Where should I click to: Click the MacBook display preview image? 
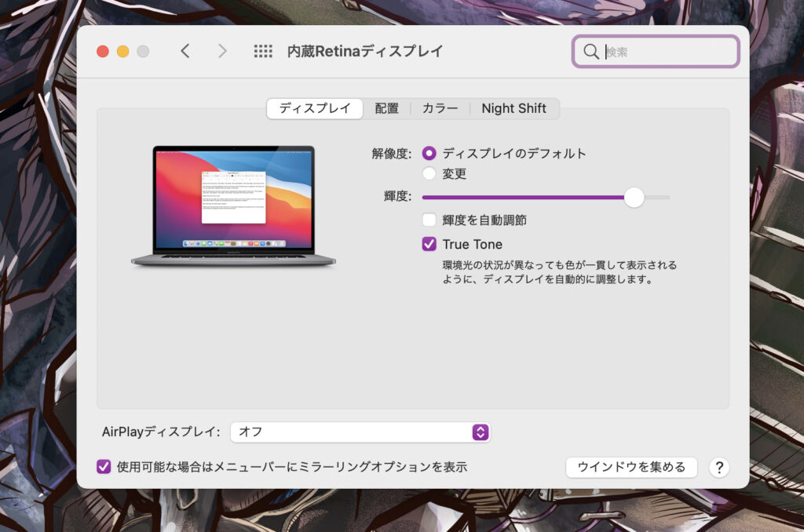(233, 206)
